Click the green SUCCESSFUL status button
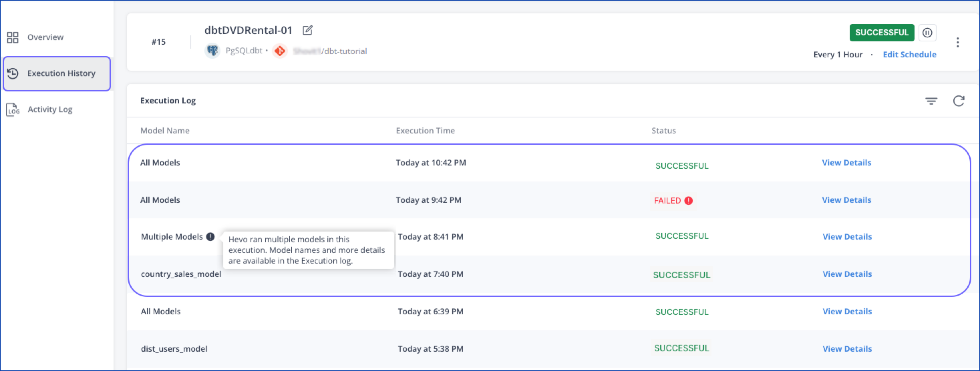 [x=882, y=33]
